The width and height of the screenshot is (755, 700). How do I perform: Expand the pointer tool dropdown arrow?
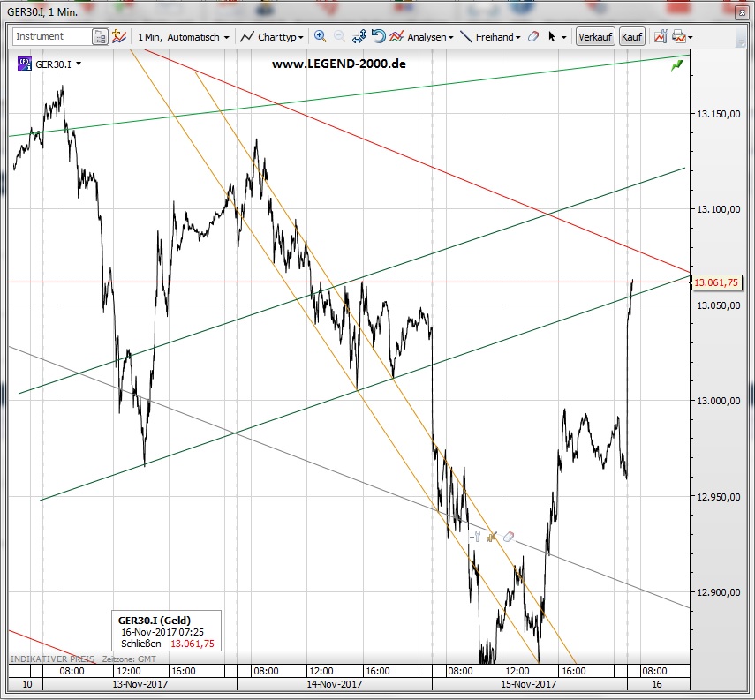[x=564, y=37]
